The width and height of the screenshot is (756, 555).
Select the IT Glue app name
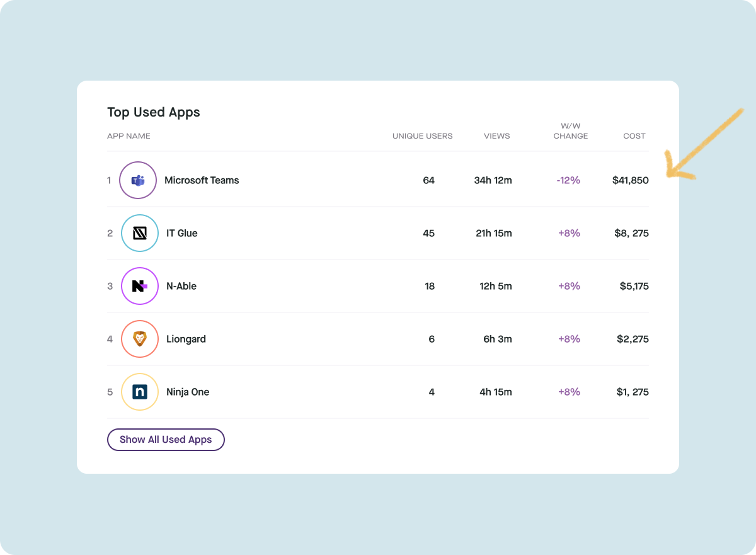tap(182, 233)
